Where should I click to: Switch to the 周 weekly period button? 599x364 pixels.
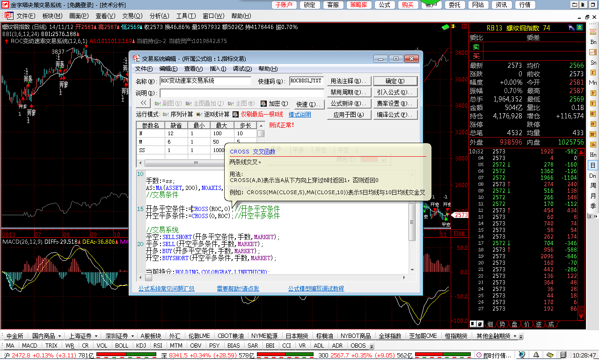click(x=593, y=186)
